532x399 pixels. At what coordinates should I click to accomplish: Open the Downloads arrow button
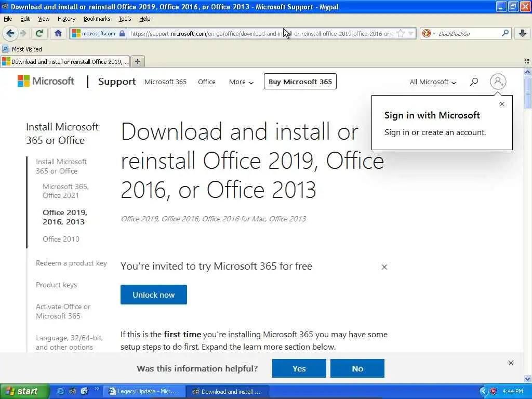pyautogui.click(x=523, y=33)
